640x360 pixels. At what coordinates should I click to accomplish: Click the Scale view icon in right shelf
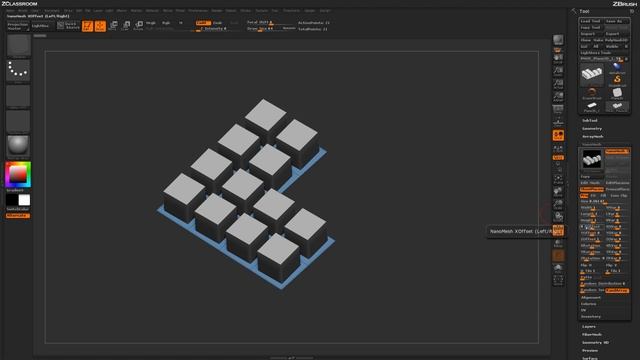click(558, 204)
